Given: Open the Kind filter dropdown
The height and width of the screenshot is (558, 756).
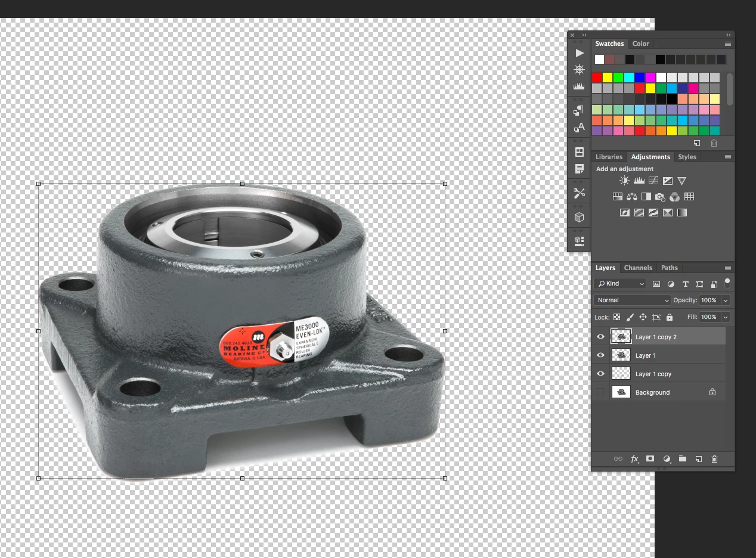Looking at the screenshot, I should [620, 284].
